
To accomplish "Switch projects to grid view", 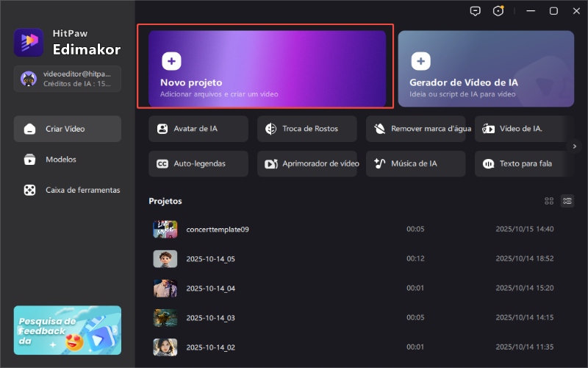I will [x=549, y=201].
